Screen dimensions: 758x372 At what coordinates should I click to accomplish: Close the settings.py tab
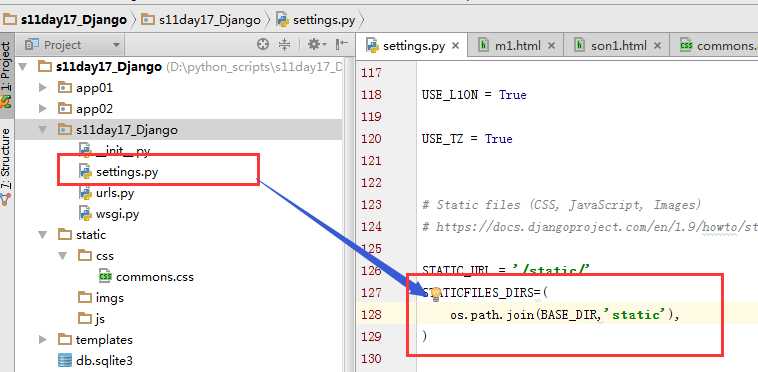pyautogui.click(x=455, y=46)
